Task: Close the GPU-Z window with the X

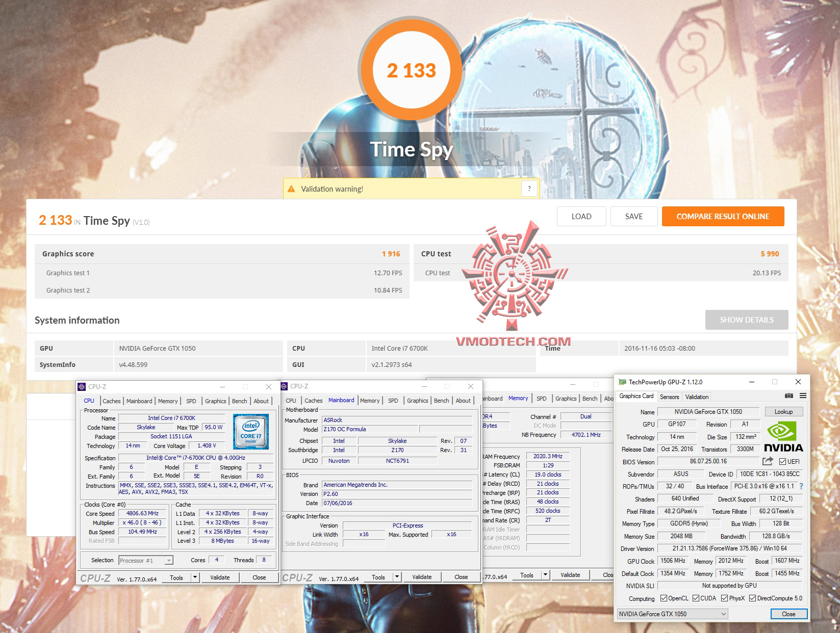Action: coord(798,382)
